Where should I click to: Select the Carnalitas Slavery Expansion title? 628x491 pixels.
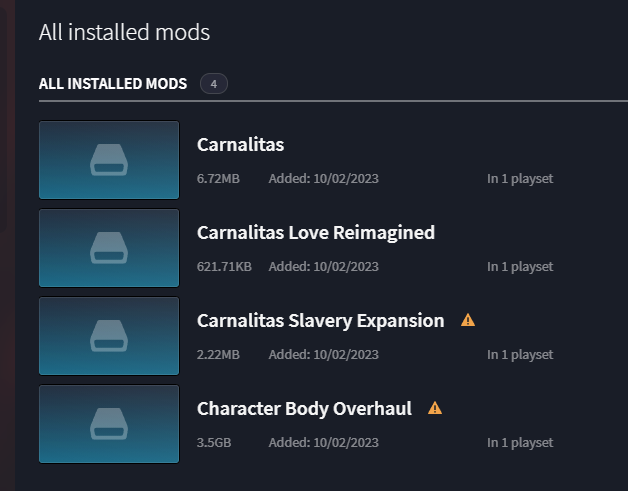pos(321,321)
